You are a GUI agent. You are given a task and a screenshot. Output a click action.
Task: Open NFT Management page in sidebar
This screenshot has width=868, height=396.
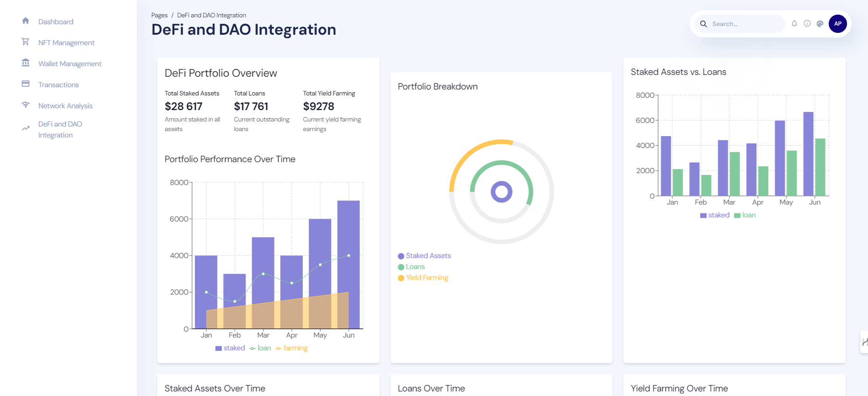66,42
